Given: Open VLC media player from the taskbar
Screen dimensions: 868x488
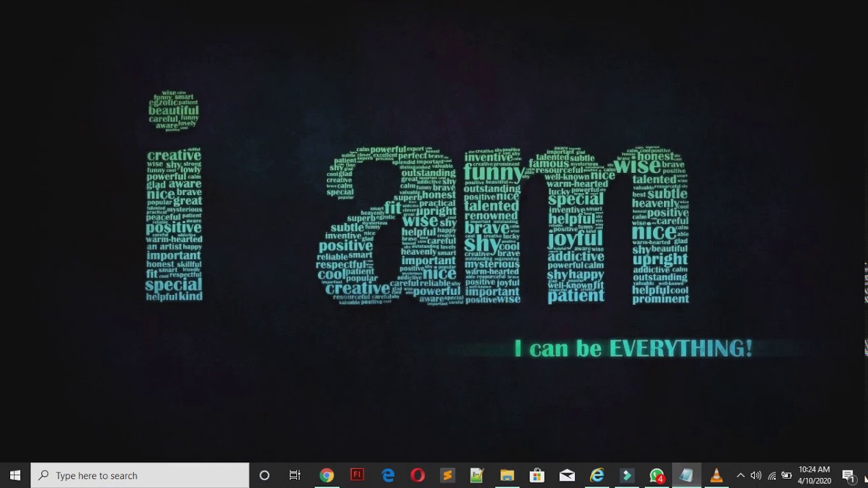Looking at the screenshot, I should click(x=716, y=475).
